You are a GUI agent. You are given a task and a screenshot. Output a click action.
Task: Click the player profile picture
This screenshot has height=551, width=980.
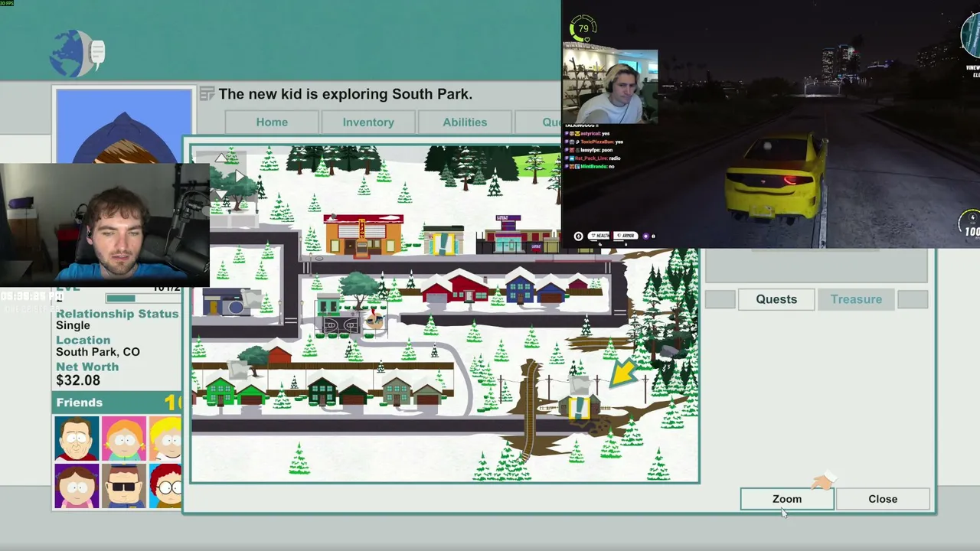point(124,126)
